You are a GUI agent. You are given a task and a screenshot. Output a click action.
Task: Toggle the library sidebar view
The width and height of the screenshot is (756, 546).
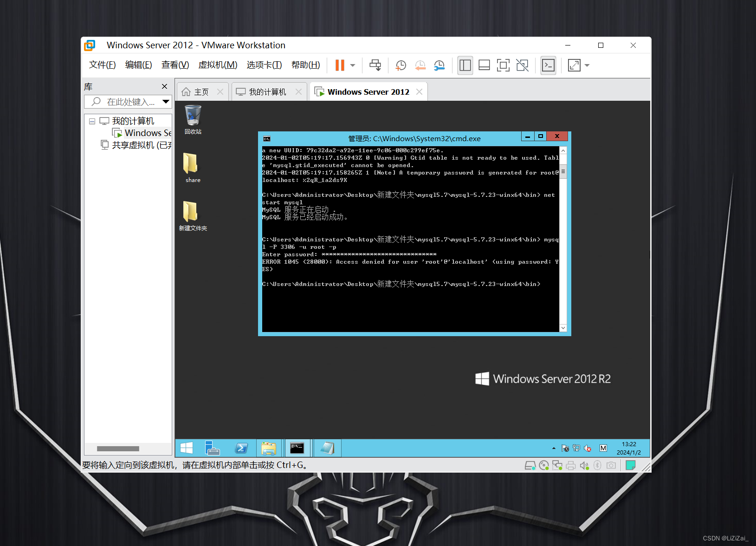[x=465, y=65]
